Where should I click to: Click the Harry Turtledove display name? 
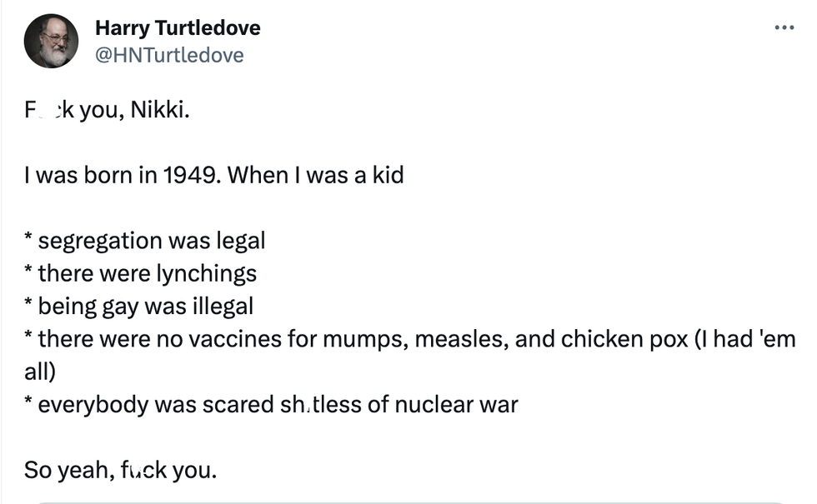point(178,27)
